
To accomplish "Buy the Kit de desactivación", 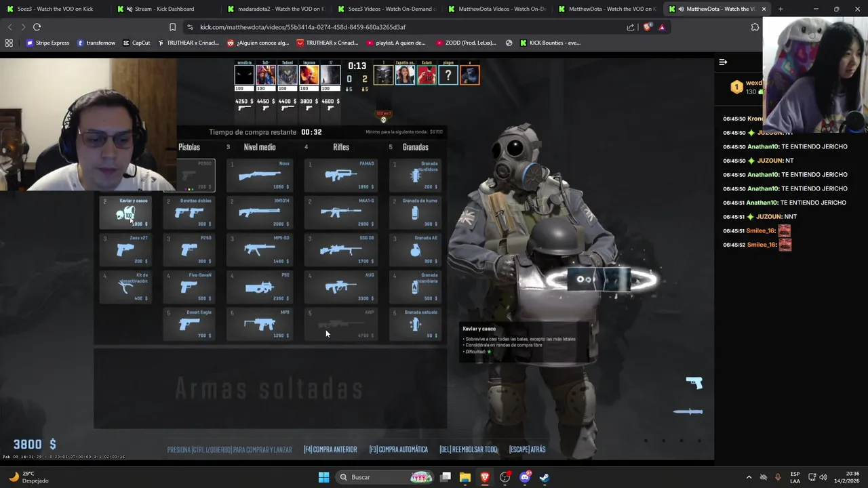I will (x=125, y=287).
